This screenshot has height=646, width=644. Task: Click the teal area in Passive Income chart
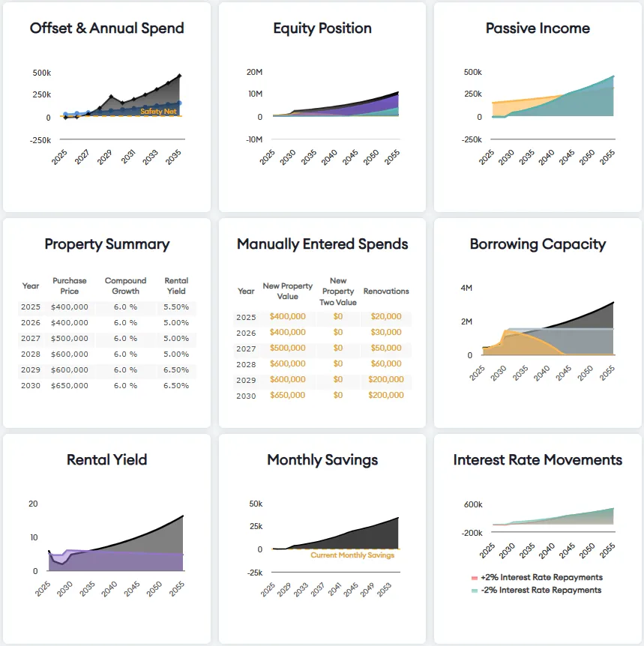577,103
